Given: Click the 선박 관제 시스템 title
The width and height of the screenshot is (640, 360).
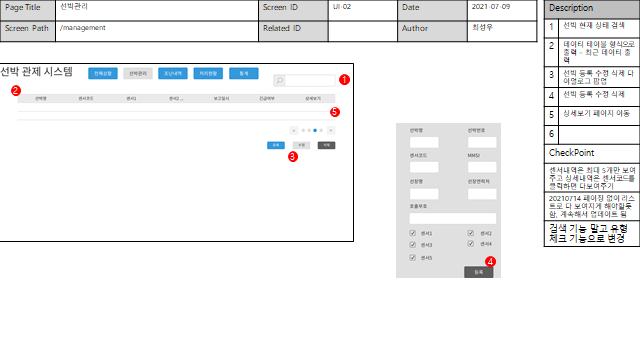Looking at the screenshot, I should click(36, 72).
